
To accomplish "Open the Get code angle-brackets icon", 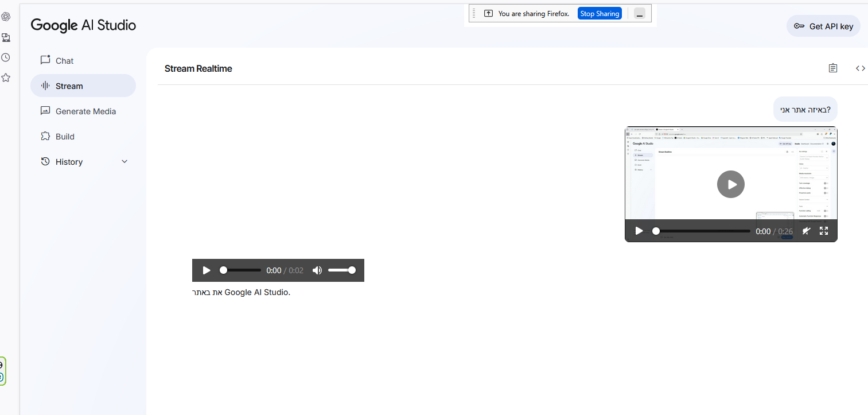I will (x=860, y=68).
